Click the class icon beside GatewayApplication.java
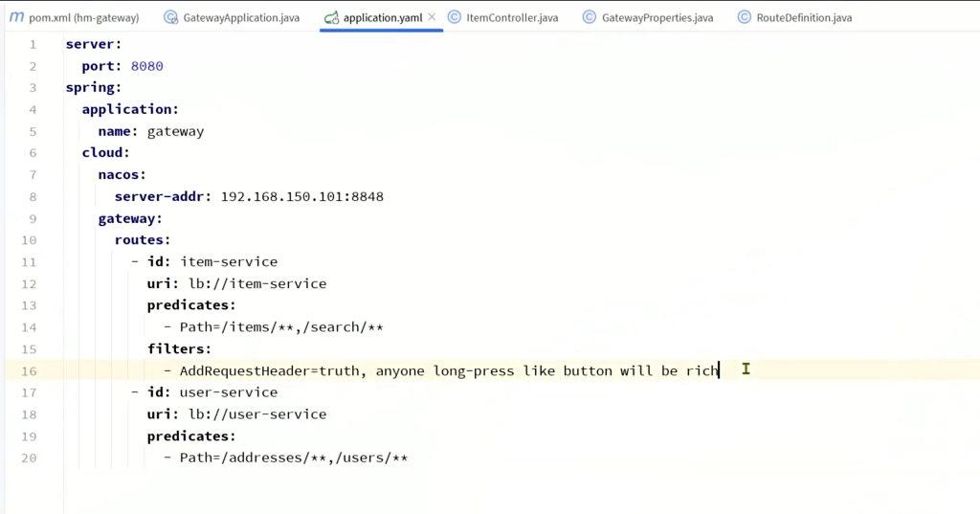Viewport: 980px width, 514px height. tap(170, 17)
